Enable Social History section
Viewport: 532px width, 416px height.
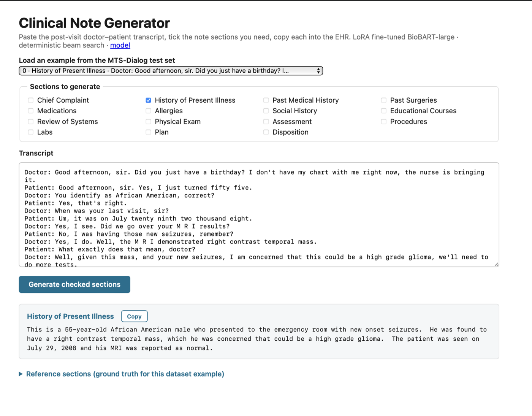(x=266, y=111)
